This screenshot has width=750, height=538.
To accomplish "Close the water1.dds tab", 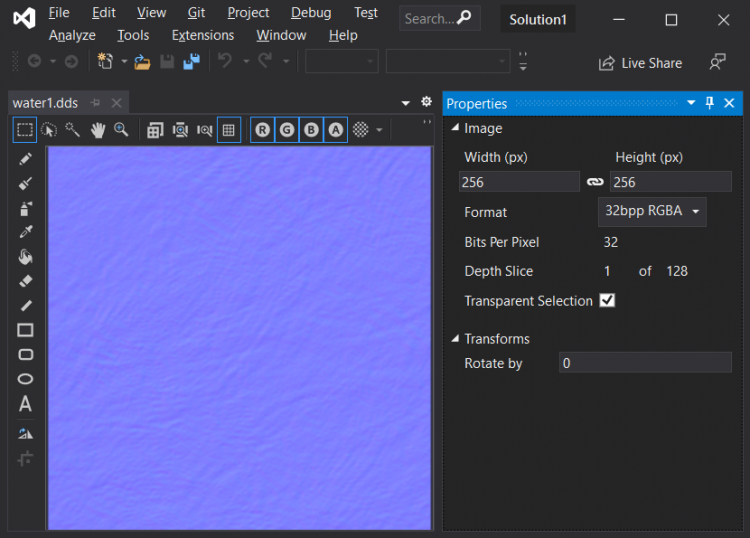I will (x=117, y=103).
